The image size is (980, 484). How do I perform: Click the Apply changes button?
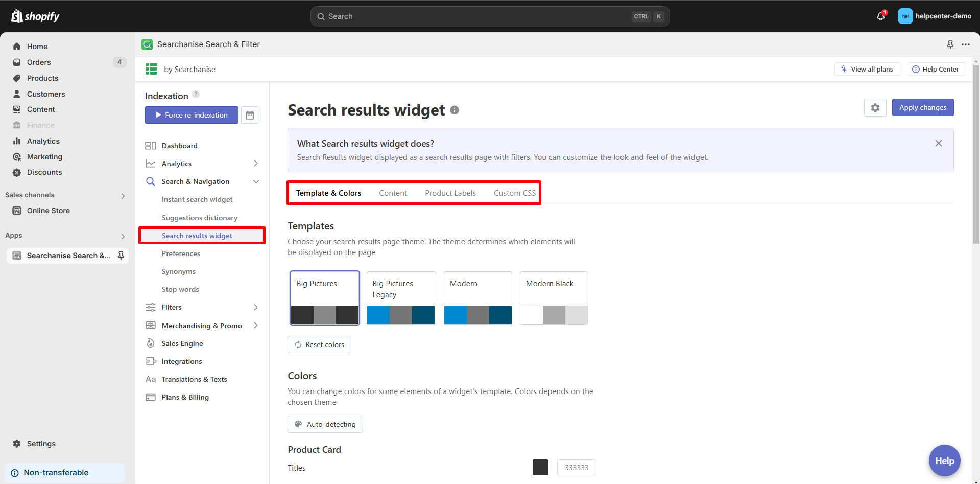pos(922,107)
